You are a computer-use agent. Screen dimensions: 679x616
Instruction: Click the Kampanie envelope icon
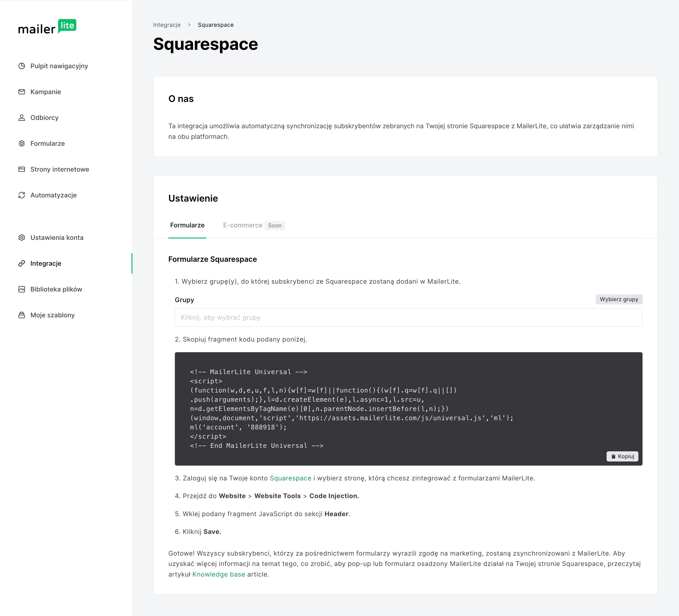21,92
